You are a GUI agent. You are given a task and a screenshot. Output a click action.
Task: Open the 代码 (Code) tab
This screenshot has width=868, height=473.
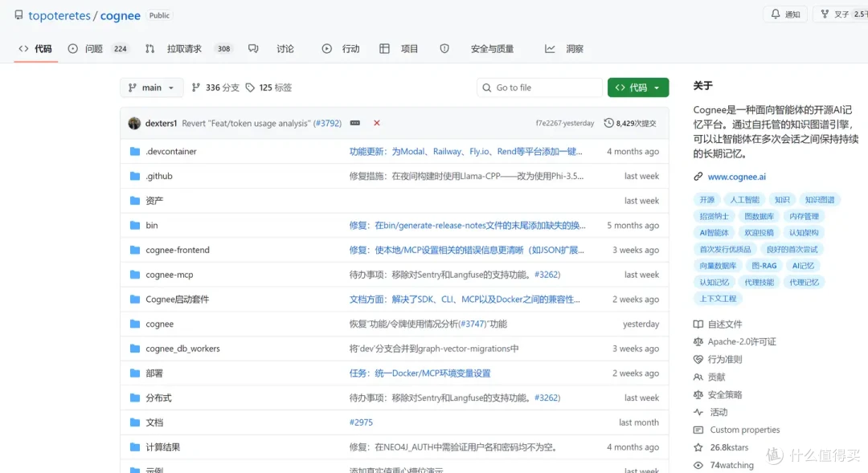pos(35,49)
